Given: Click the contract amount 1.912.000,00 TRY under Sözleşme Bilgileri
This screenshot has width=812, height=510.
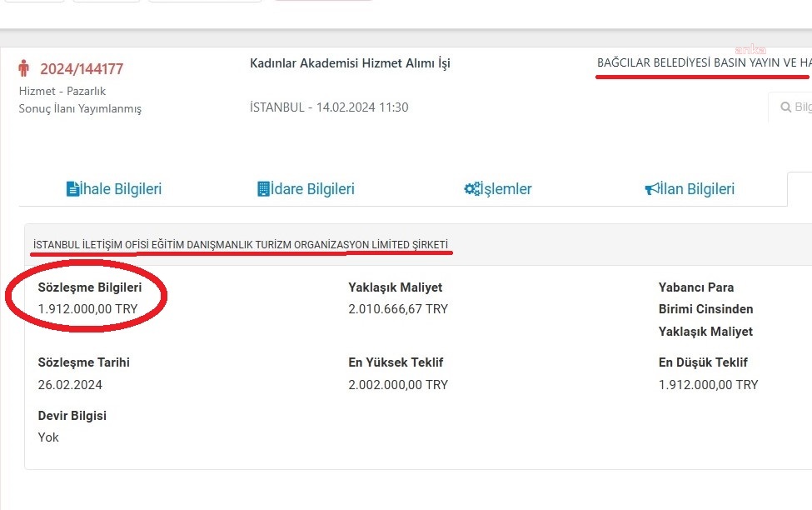Looking at the screenshot, I should 87,309.
